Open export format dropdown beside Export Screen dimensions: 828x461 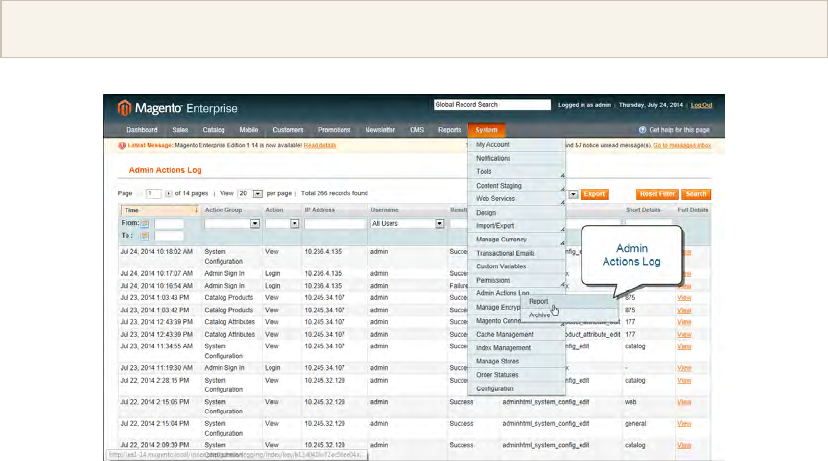click(x=573, y=194)
